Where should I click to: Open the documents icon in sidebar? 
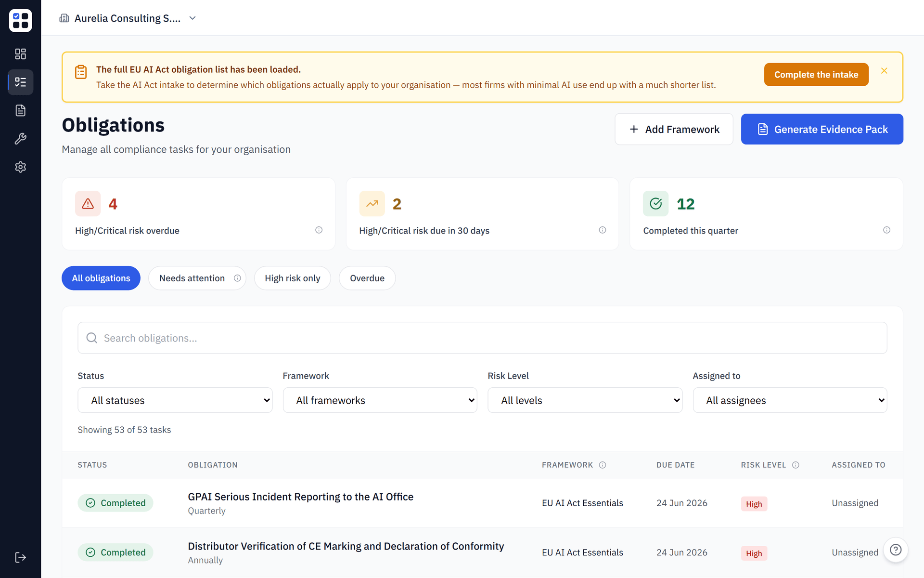[x=20, y=110]
